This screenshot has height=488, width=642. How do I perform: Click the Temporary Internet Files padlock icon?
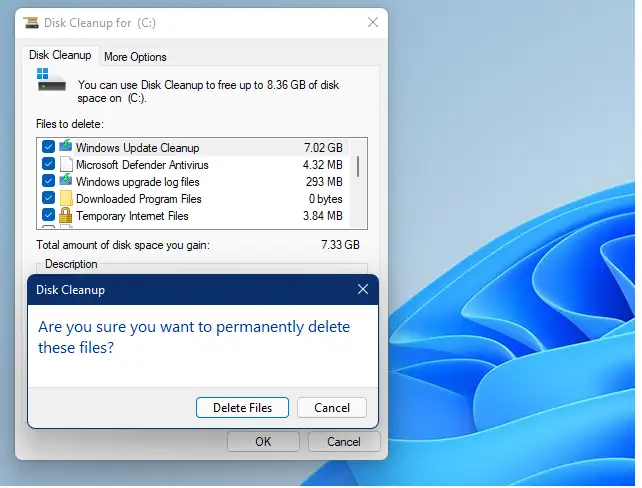[x=65, y=215]
